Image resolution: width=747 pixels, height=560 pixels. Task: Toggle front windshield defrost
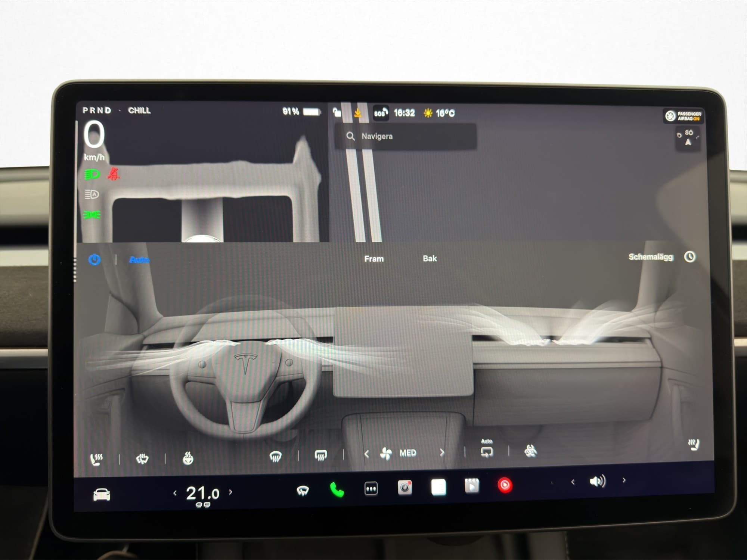(x=275, y=456)
